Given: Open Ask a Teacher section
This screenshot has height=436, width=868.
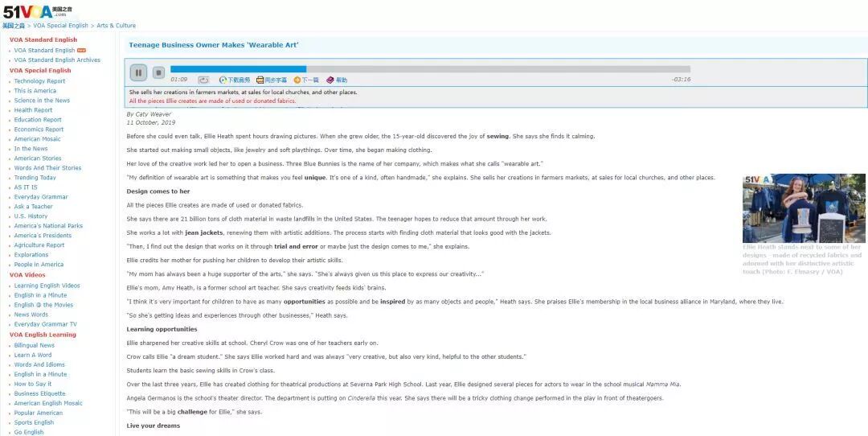Looking at the screenshot, I should [x=33, y=207].
